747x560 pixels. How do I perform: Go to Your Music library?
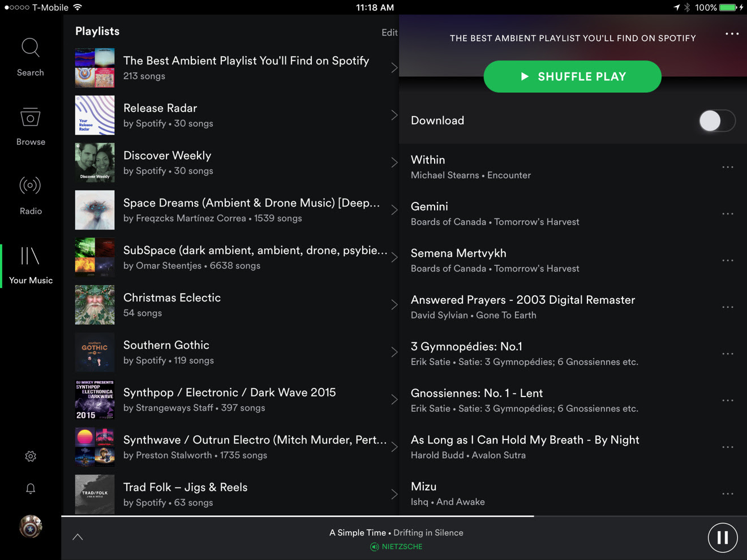click(x=31, y=265)
